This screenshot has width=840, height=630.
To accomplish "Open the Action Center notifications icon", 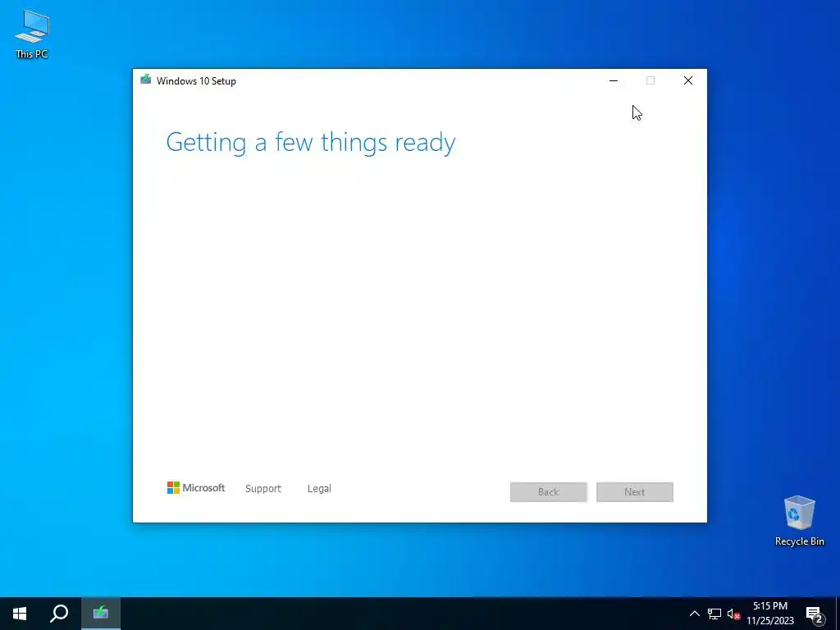I will (814, 614).
